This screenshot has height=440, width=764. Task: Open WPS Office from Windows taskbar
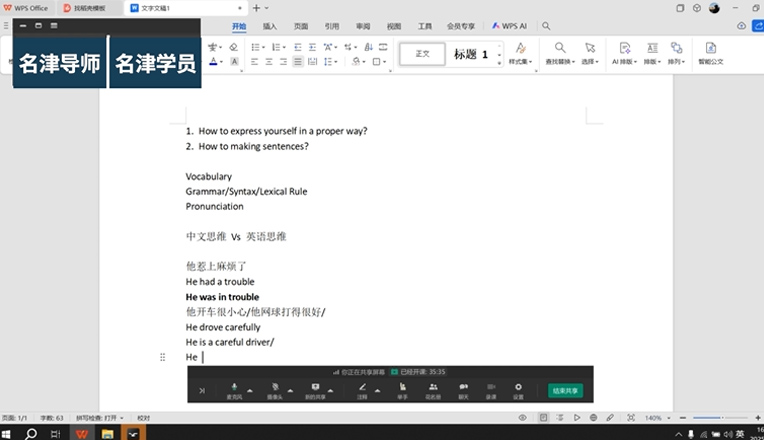tap(81, 433)
